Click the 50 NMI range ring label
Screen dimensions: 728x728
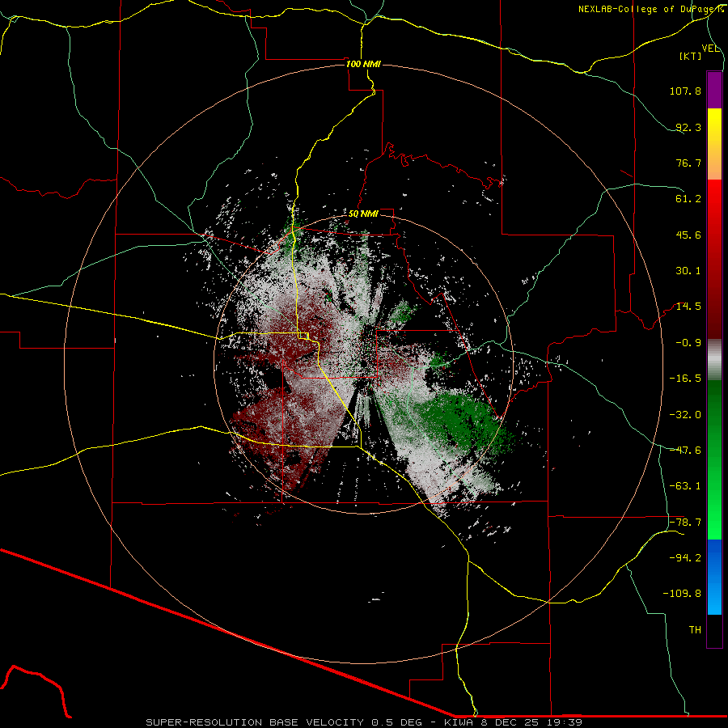[x=363, y=214]
